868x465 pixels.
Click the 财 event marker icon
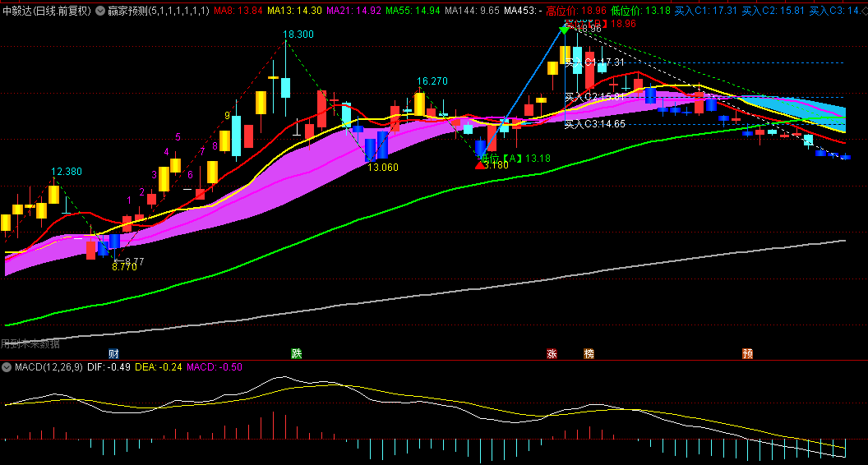click(113, 354)
